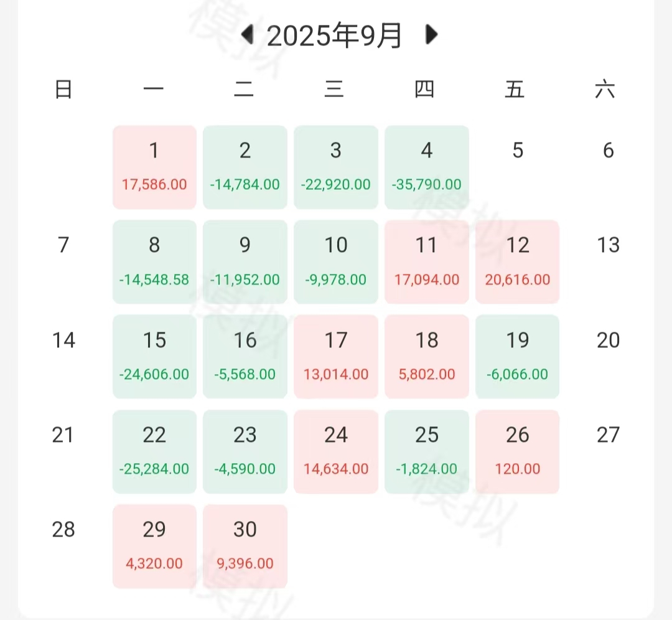Select day 8 with -14,548.58
672x620 pixels.
(154, 261)
